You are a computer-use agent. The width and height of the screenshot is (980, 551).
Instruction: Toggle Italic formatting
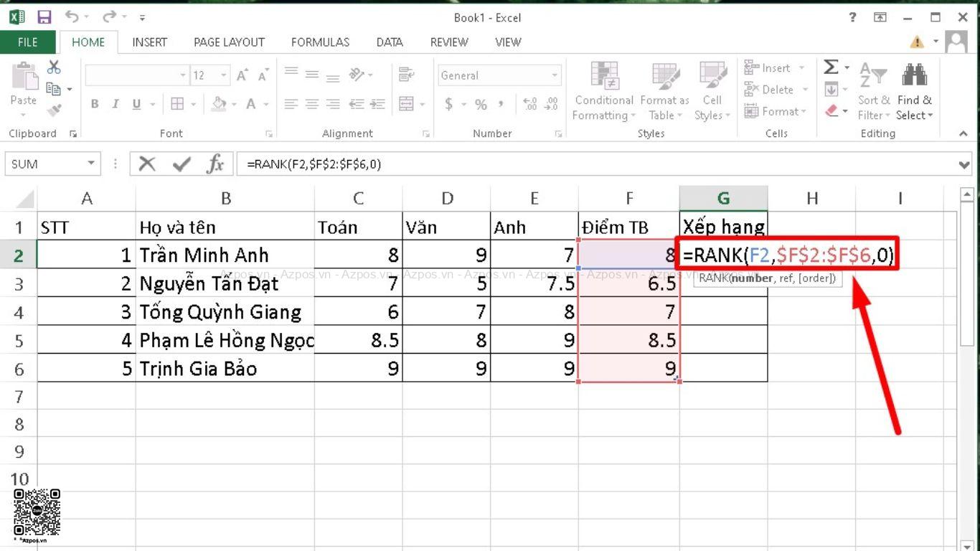(116, 104)
